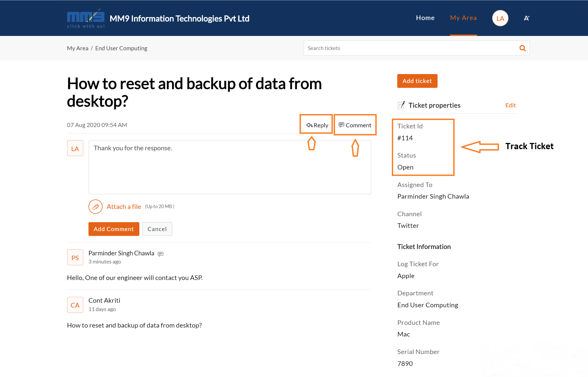Click the Ticket properties edit-note icon
This screenshot has width=588, height=377.
tap(401, 105)
